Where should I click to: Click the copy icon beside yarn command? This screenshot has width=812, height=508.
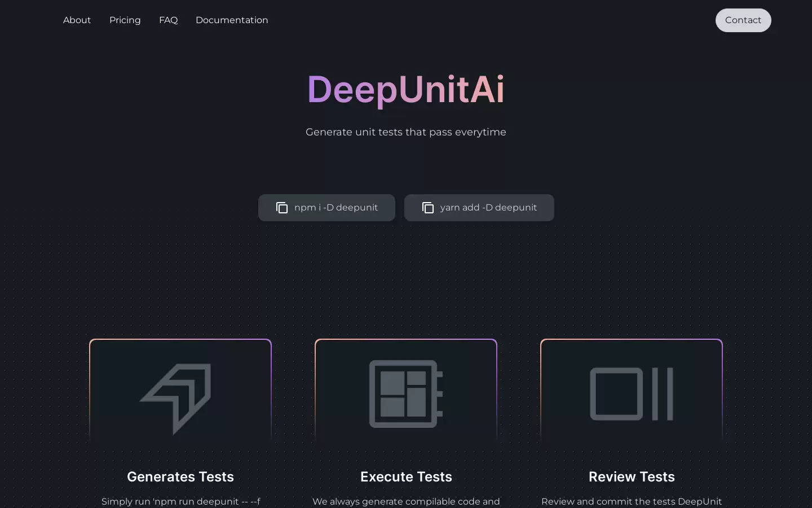pyautogui.click(x=428, y=208)
